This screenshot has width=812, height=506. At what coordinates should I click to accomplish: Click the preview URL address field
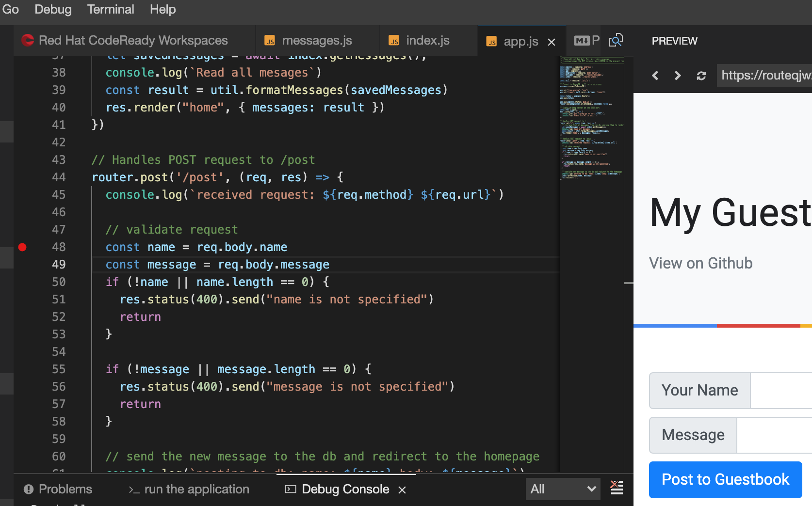coord(764,75)
